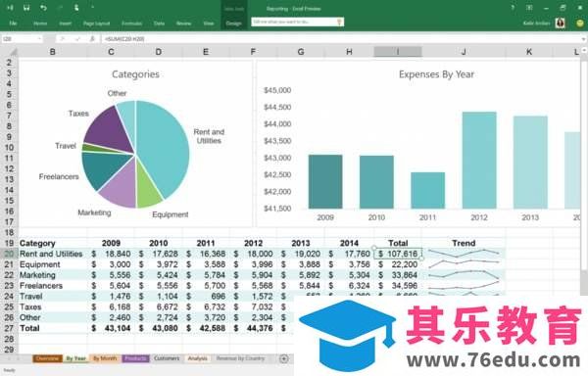Select column I header
The width and height of the screenshot is (588, 376).
[x=398, y=52]
